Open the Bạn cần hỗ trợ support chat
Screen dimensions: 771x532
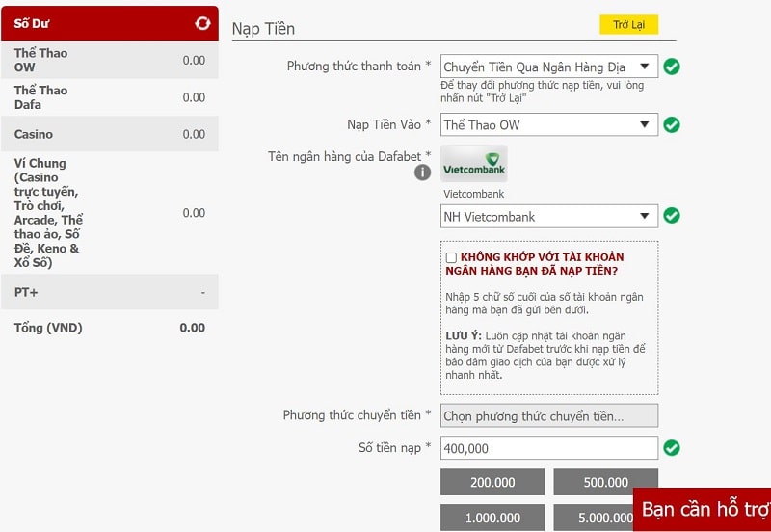[x=703, y=510]
